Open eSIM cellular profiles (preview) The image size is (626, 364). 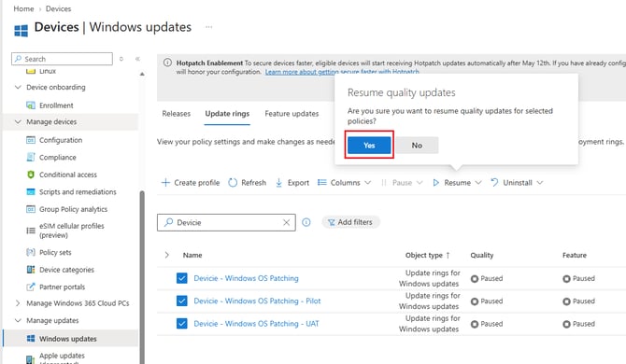(71, 231)
